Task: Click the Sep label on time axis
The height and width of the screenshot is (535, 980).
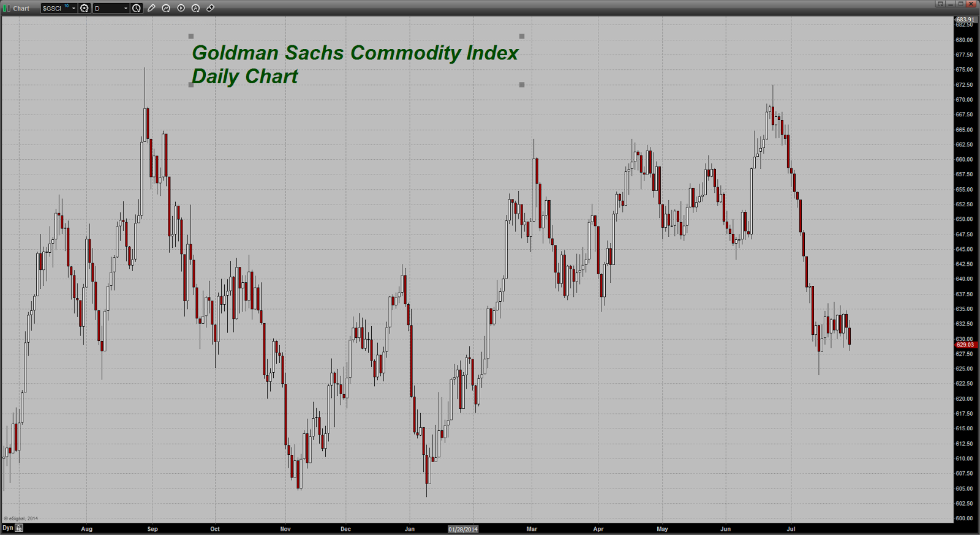Action: [x=153, y=529]
